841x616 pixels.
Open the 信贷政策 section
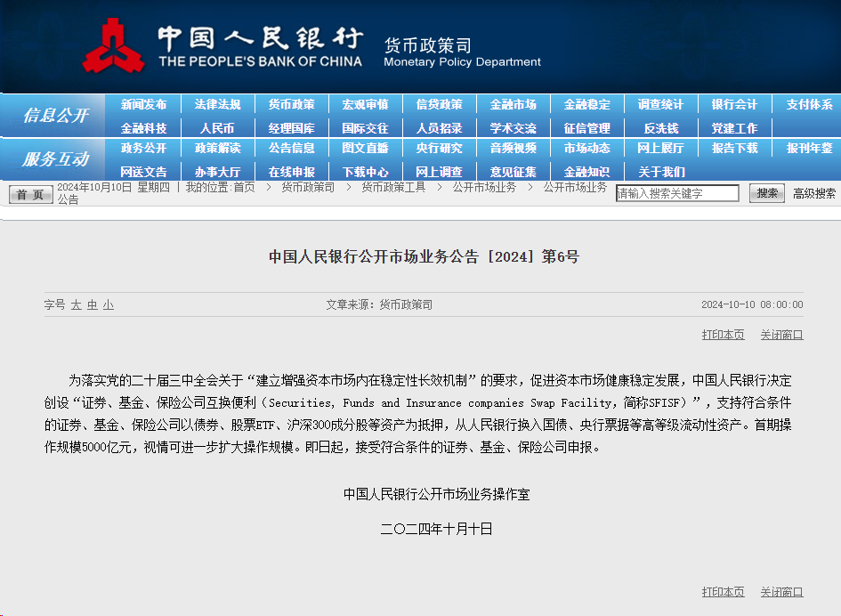(x=440, y=104)
